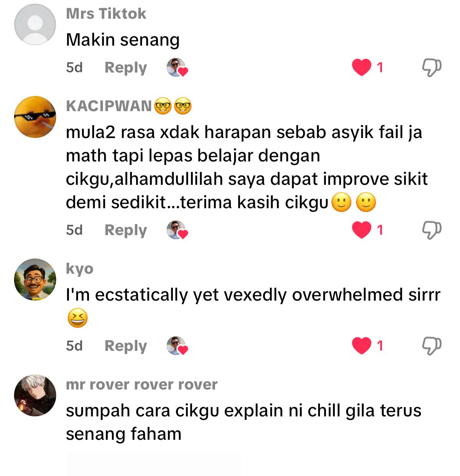Image resolution: width=460 pixels, height=476 pixels.
Task: Open the 'mr rover rover rover' username
Action: point(142,385)
